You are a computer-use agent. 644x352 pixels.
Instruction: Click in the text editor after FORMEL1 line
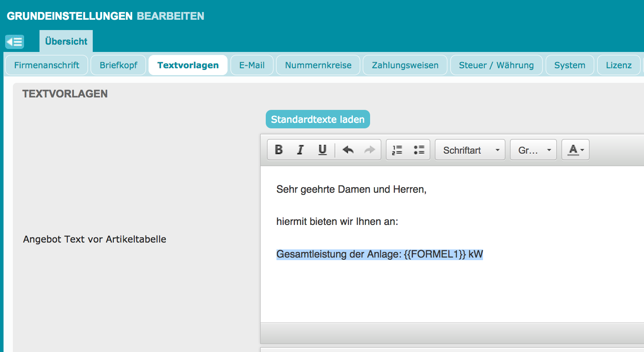(x=515, y=255)
